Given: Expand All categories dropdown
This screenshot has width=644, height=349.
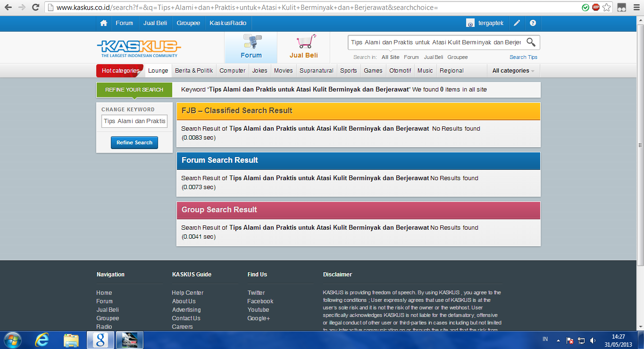Looking at the screenshot, I should [513, 71].
